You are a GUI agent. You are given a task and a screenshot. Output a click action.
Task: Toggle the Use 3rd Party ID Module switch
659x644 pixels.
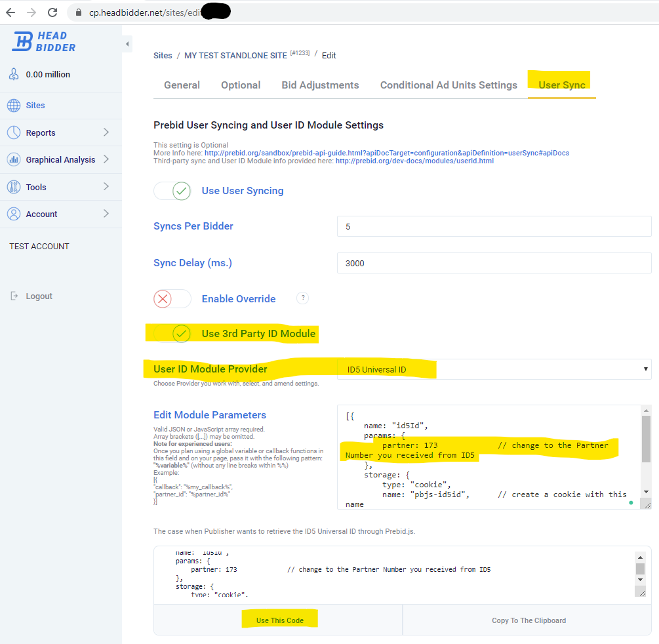(172, 334)
